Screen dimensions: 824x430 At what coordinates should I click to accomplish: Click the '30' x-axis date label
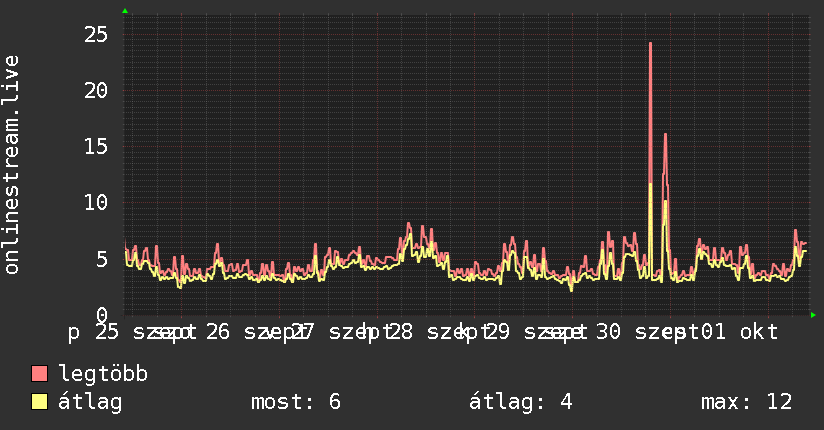609,332
